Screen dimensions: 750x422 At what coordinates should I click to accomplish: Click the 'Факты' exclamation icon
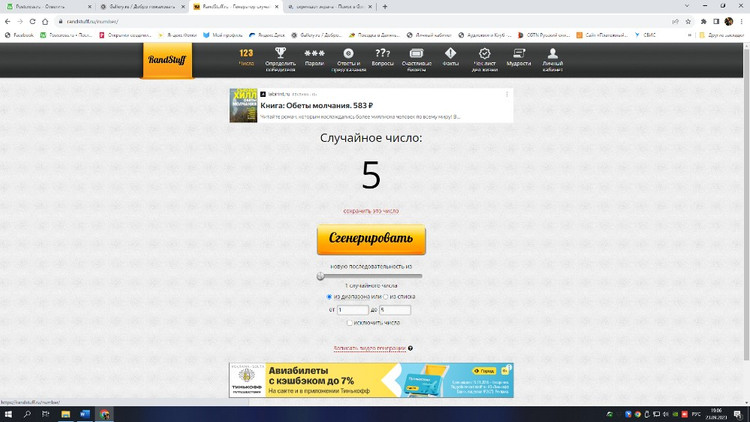[x=450, y=58]
